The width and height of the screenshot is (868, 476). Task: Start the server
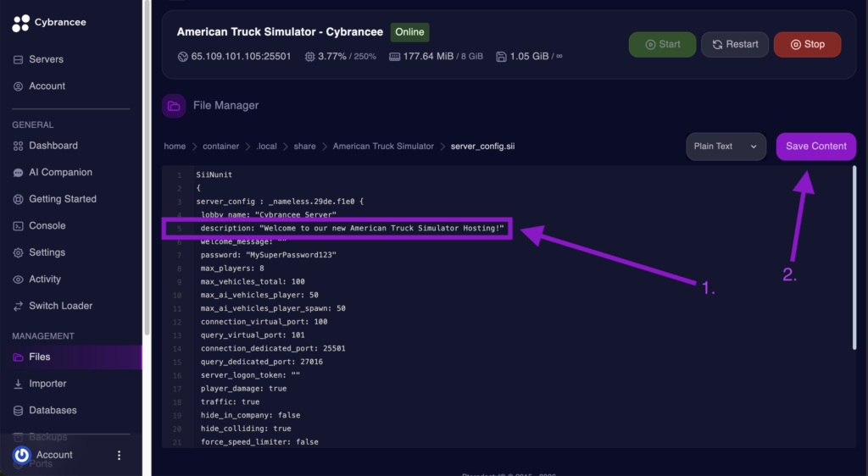(x=662, y=44)
